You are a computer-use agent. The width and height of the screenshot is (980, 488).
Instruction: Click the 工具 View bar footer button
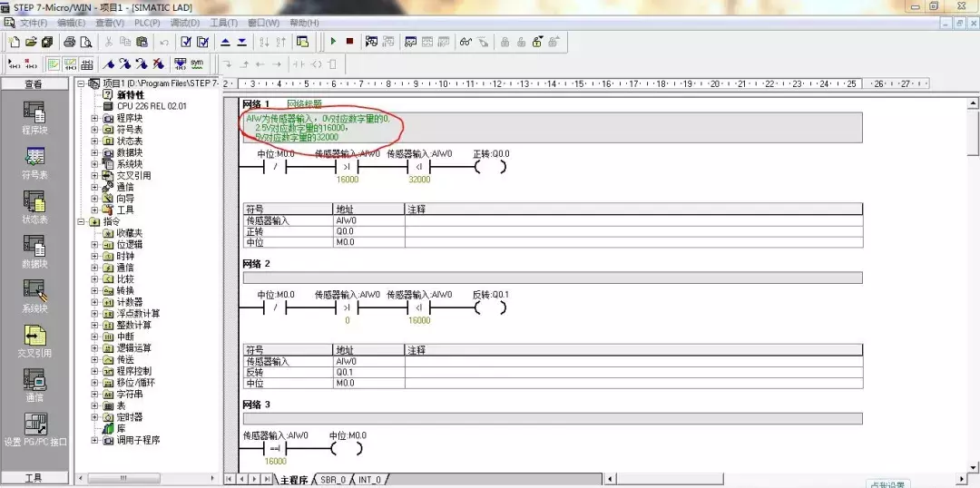pos(34,478)
